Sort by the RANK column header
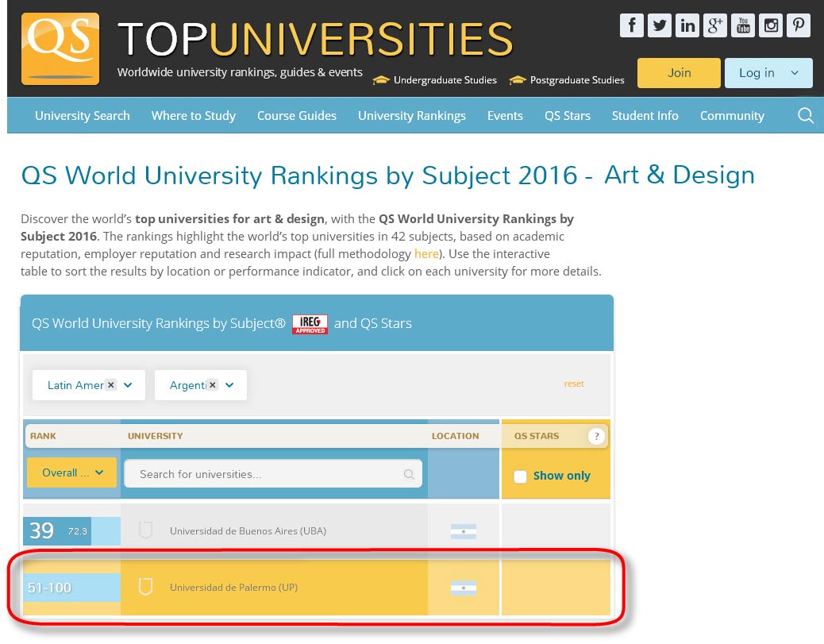824x644 pixels. tap(43, 436)
